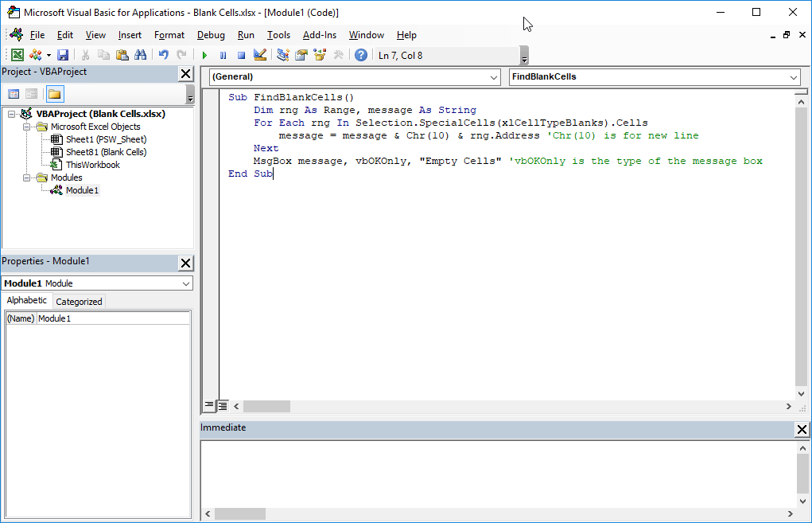
Task: Open the Object Browser toolbar icon
Action: [x=320, y=55]
